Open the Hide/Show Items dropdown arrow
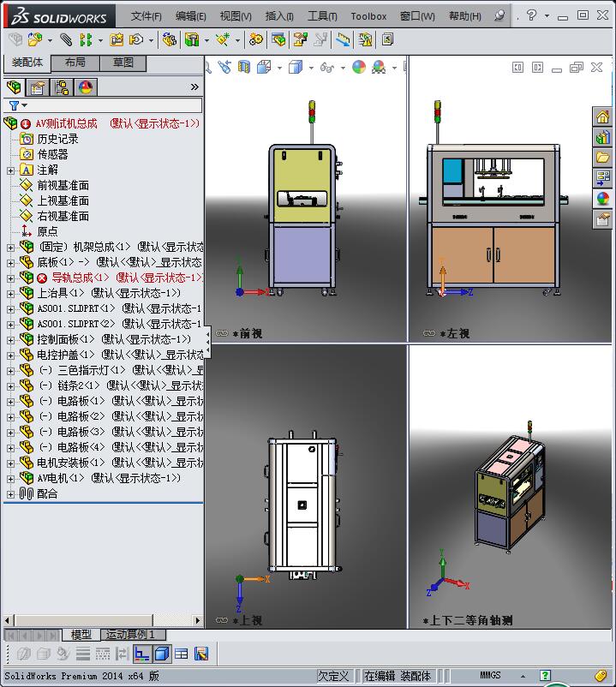This screenshot has height=687, width=616. (343, 68)
